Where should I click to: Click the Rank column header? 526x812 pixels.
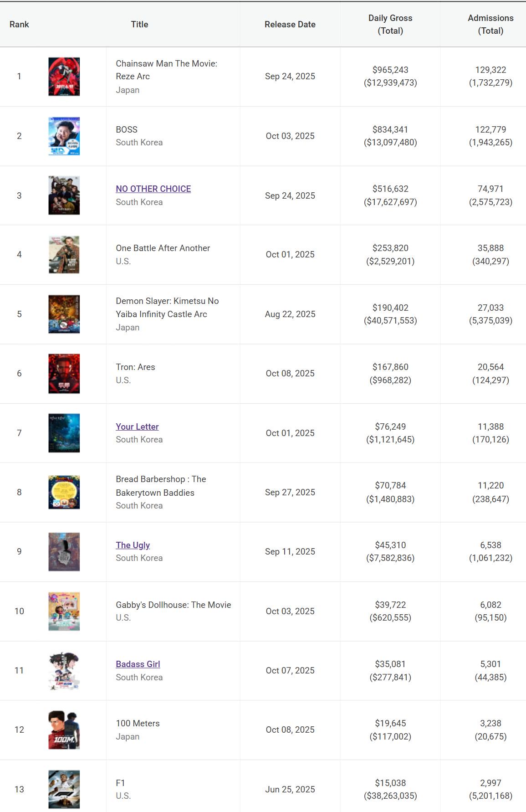coord(19,24)
